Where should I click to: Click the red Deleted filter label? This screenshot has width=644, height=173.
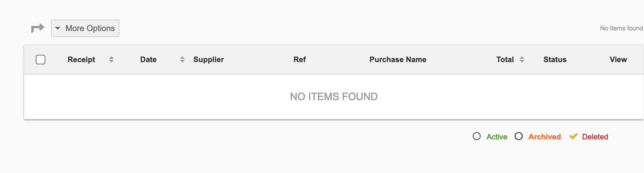(595, 137)
